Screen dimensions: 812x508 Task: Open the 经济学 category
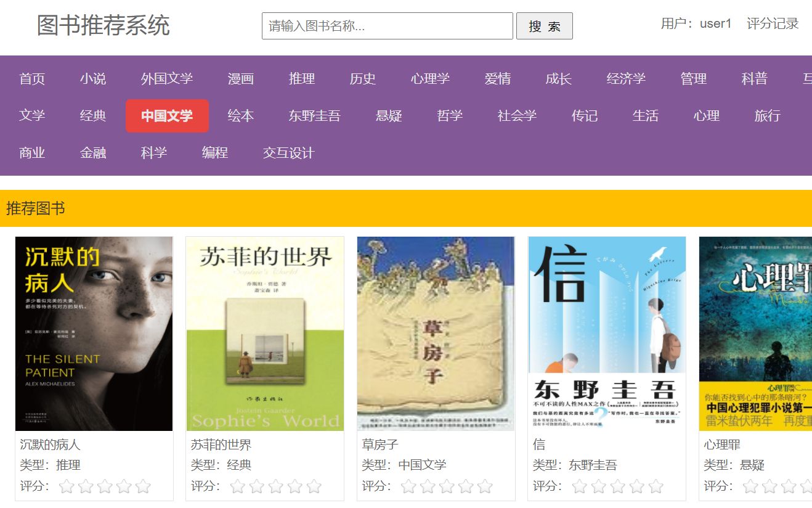point(627,79)
